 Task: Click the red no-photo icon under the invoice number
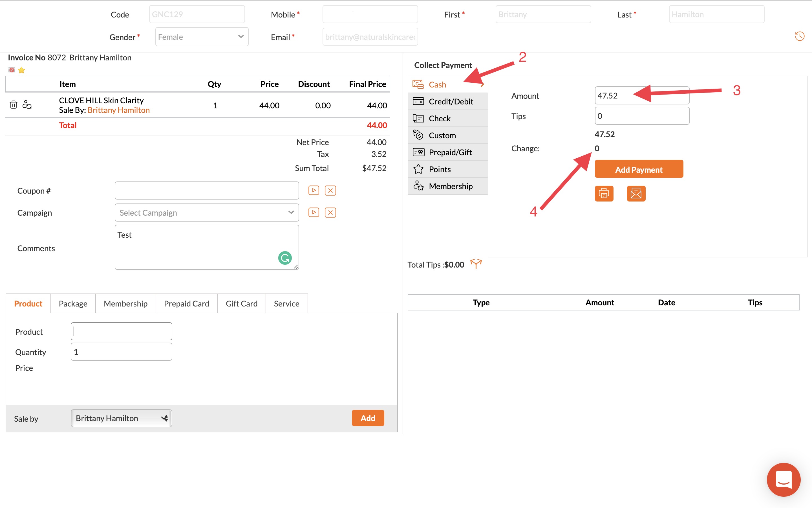(12, 70)
